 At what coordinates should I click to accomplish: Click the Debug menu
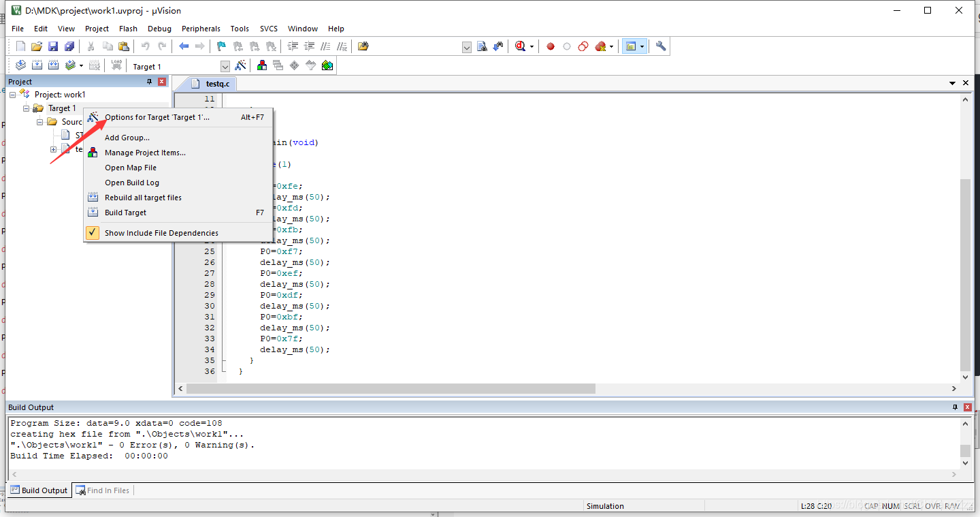tap(159, 29)
